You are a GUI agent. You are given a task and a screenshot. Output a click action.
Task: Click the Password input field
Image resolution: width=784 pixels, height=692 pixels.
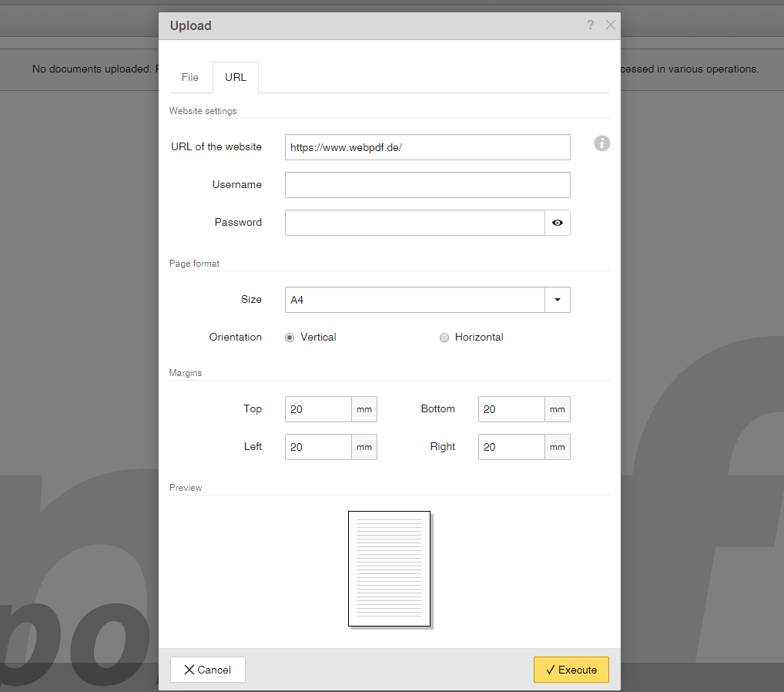click(414, 223)
